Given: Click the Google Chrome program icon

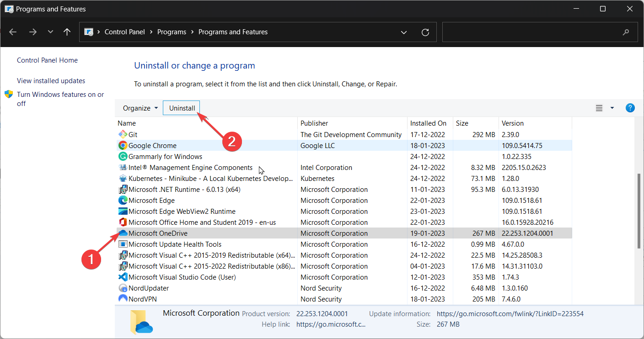Looking at the screenshot, I should pyautogui.click(x=123, y=146).
